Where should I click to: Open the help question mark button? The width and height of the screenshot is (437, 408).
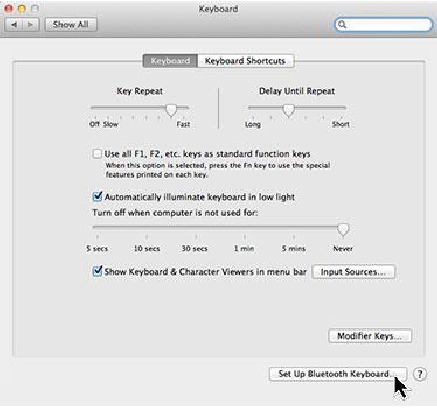tap(420, 374)
